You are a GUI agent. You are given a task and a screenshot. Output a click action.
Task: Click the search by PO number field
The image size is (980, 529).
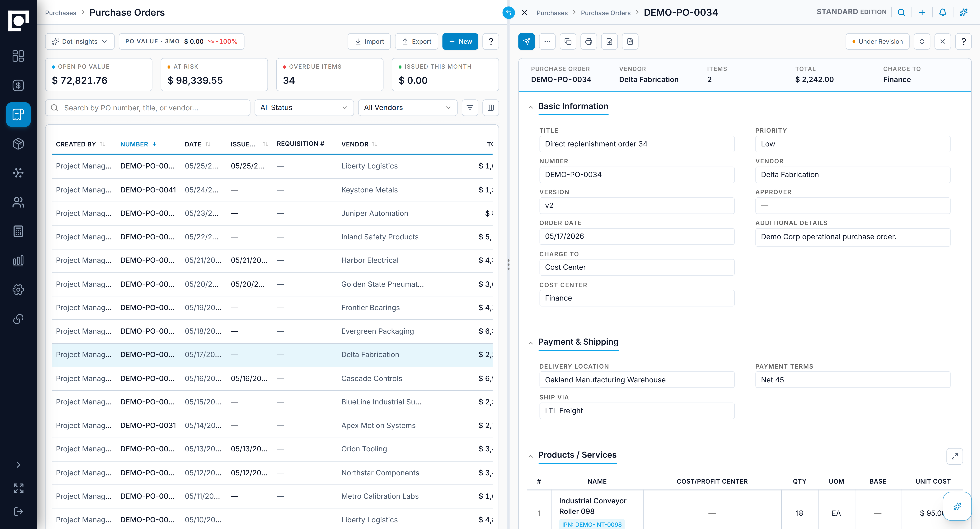point(148,108)
